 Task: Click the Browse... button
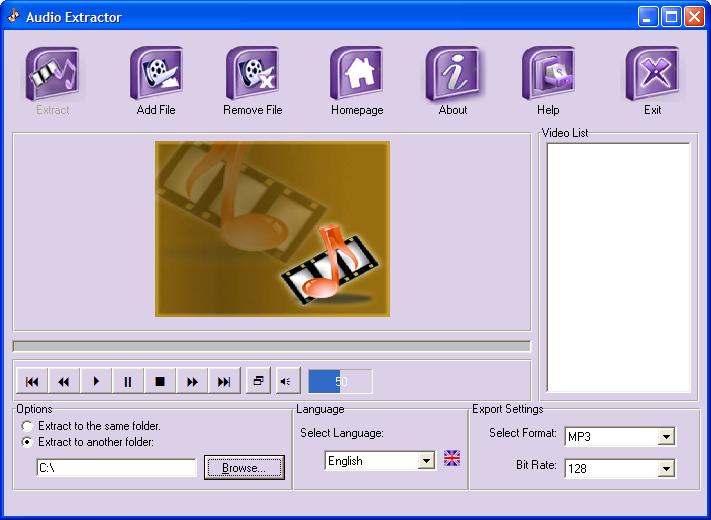click(244, 467)
